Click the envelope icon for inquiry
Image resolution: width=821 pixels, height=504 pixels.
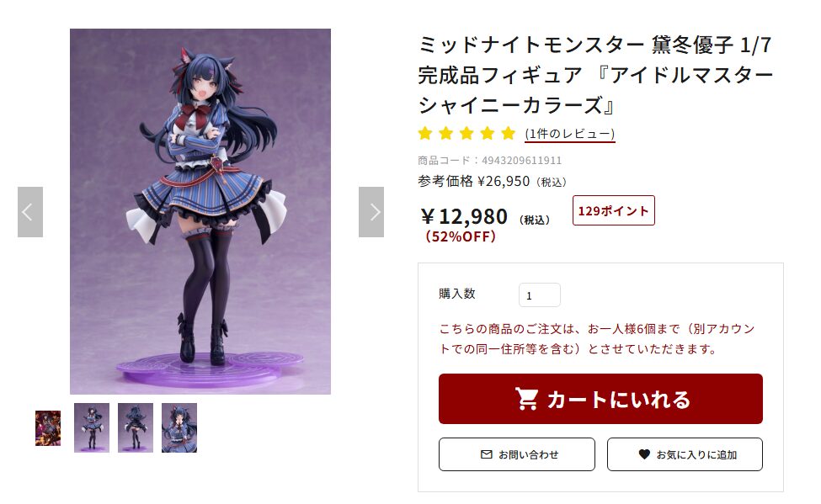tap(487, 454)
